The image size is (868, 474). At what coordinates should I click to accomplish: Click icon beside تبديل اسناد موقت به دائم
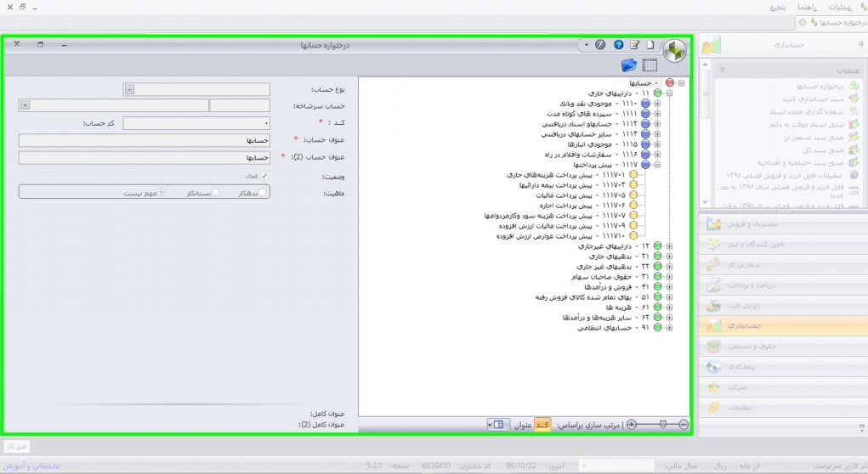(x=854, y=124)
